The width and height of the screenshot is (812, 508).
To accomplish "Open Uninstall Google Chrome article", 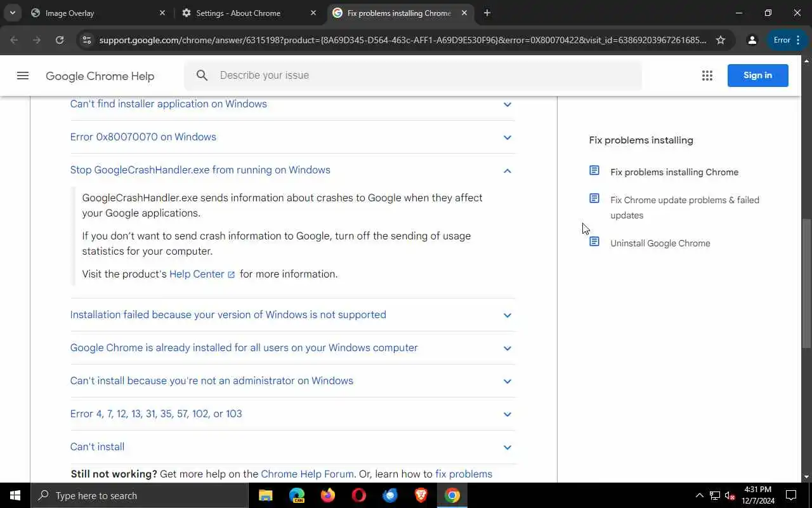I will coord(660,243).
